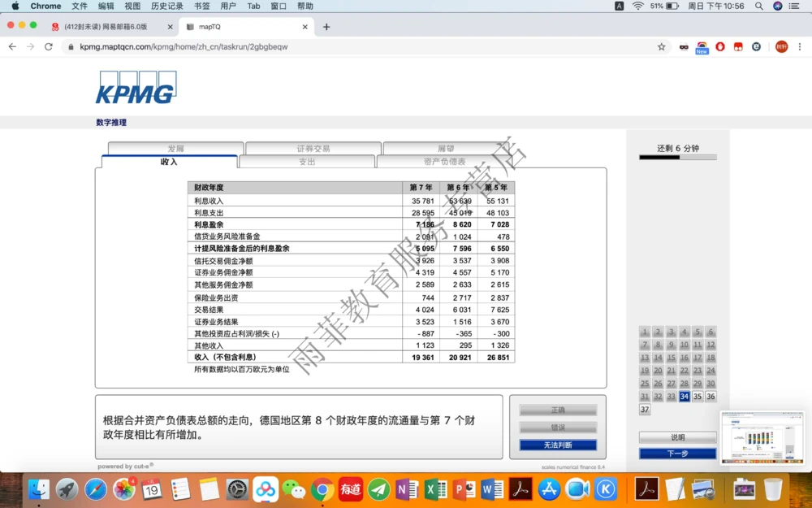The width and height of the screenshot is (812, 508).
Task: Open Spotlight search in the menu bar
Action: click(758, 6)
